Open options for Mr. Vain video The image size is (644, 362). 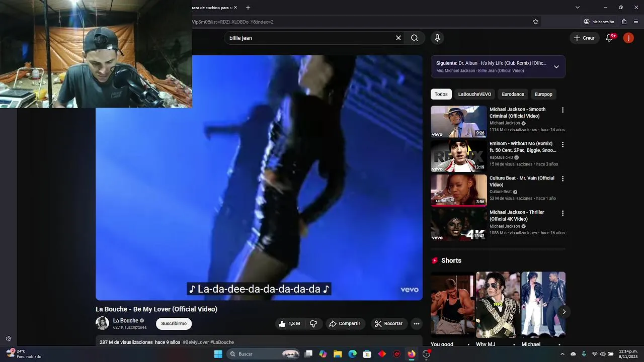coord(562,178)
